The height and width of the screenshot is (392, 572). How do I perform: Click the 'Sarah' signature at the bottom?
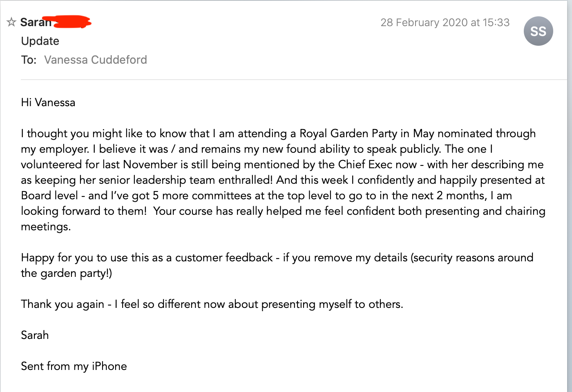coord(35,335)
